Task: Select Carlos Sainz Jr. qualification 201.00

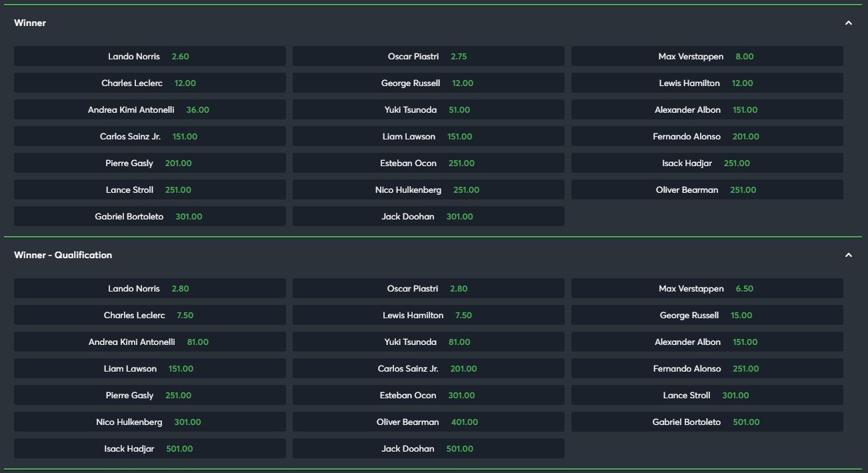Action: coord(428,369)
